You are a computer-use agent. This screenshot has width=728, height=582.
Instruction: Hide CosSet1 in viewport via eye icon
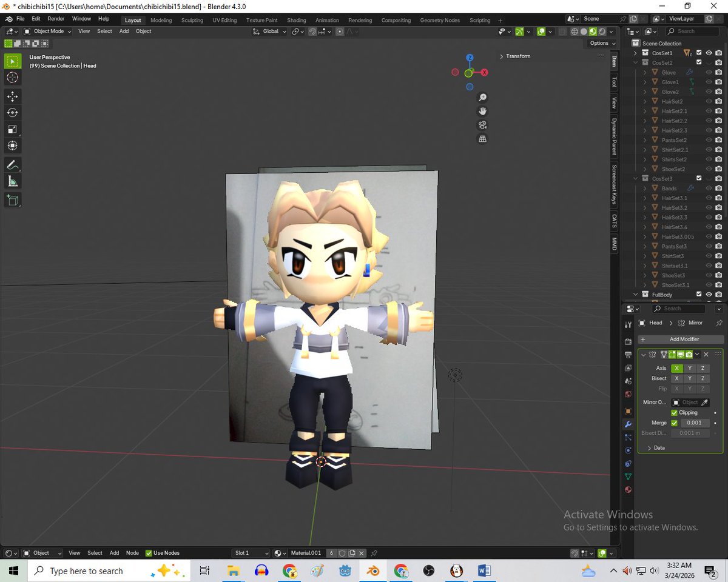[x=709, y=53]
